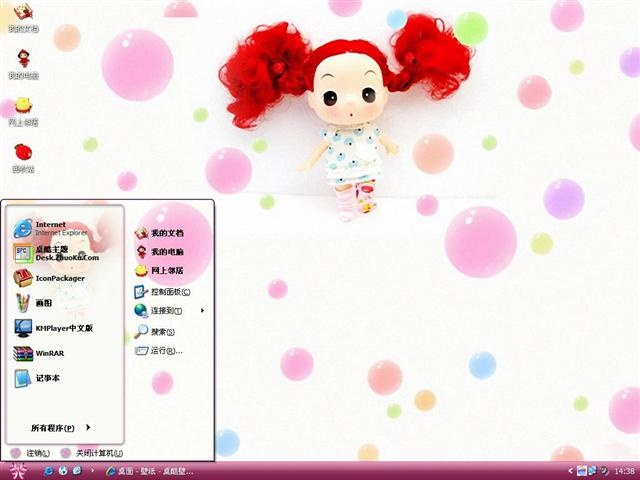Show hidden tray icons with the arrow
The width and height of the screenshot is (640, 480).
click(570, 471)
